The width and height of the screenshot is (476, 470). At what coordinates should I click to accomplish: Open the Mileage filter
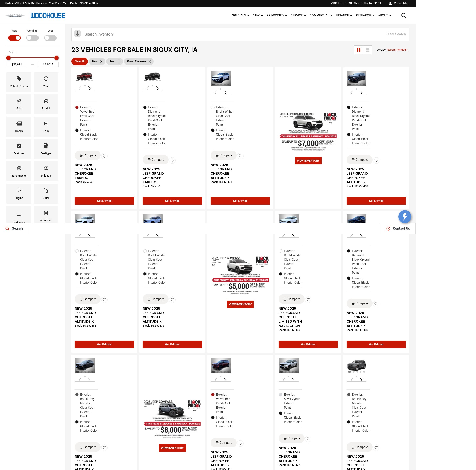46,171
